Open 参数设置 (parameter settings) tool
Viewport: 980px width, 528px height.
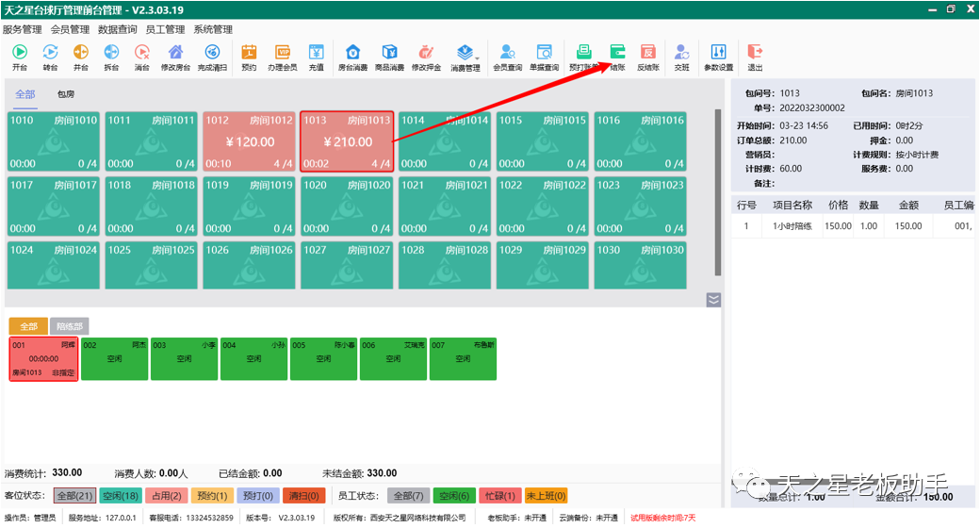coord(719,57)
